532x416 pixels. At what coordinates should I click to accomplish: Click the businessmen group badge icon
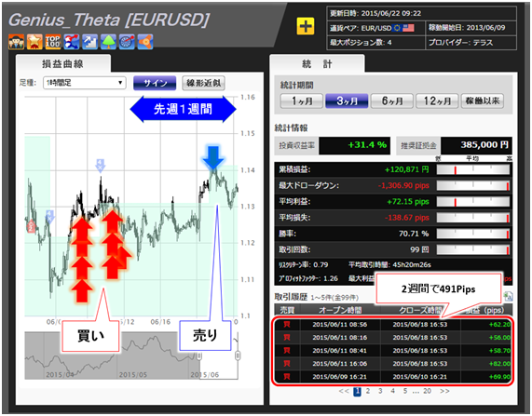16,42
